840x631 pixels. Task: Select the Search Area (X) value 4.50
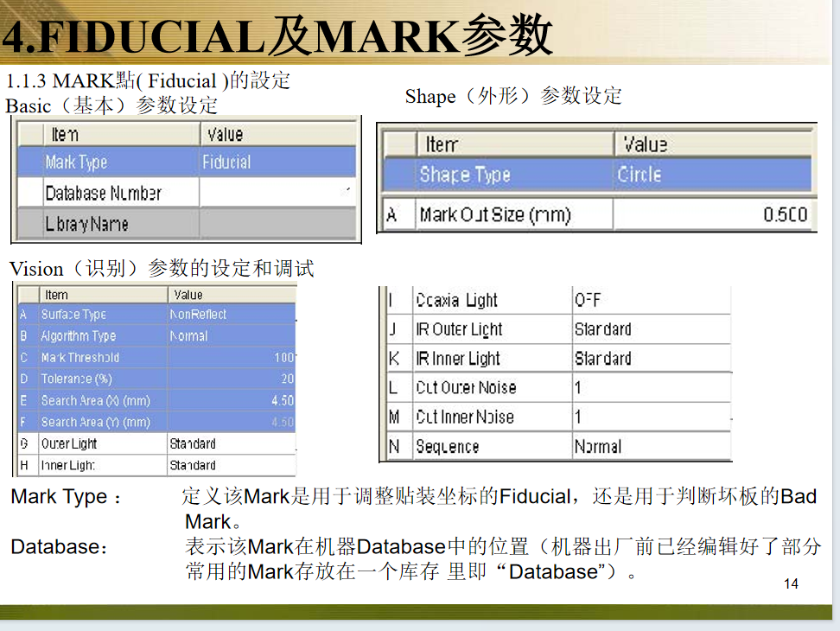pos(282,401)
